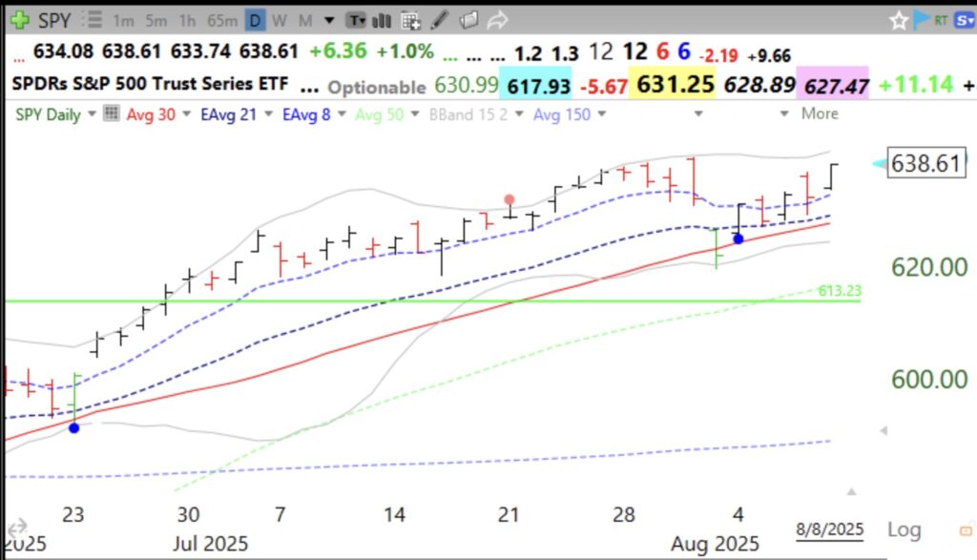Open the notes tag icon

click(468, 21)
